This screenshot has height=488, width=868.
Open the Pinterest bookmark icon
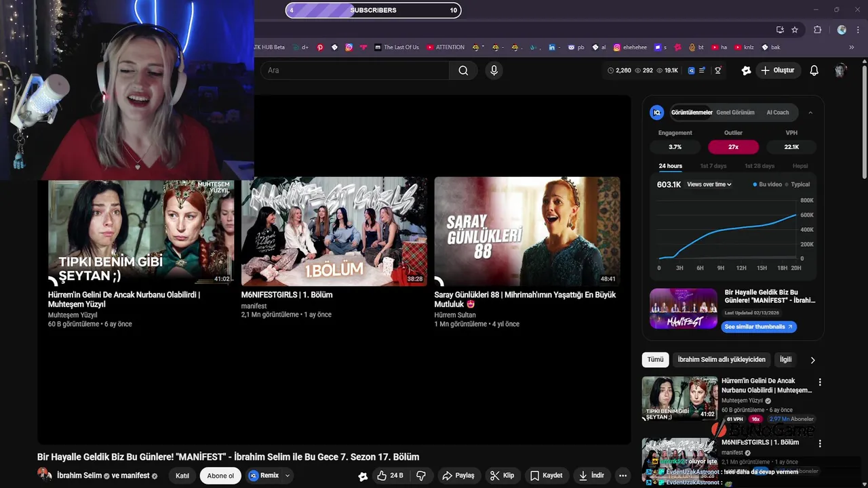point(320,47)
